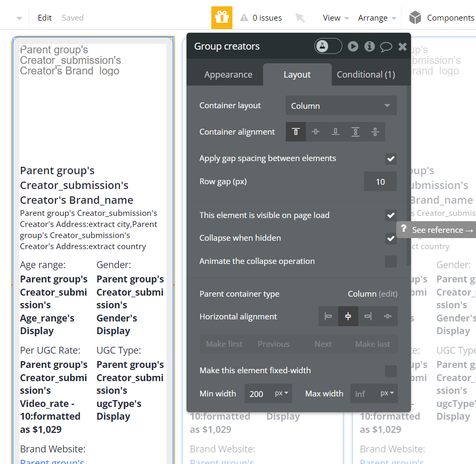Open the Min width px unit dropdown

click(x=282, y=393)
